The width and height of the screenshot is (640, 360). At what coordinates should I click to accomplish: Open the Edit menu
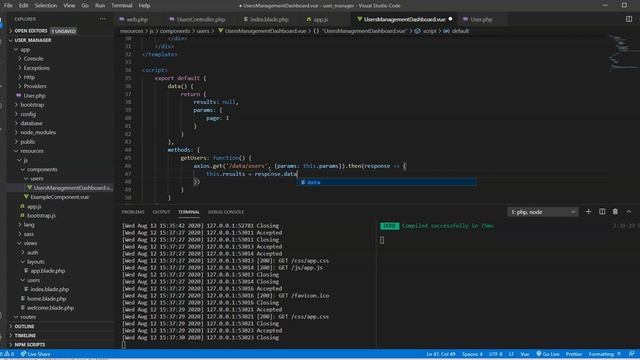pyautogui.click(x=23, y=5)
